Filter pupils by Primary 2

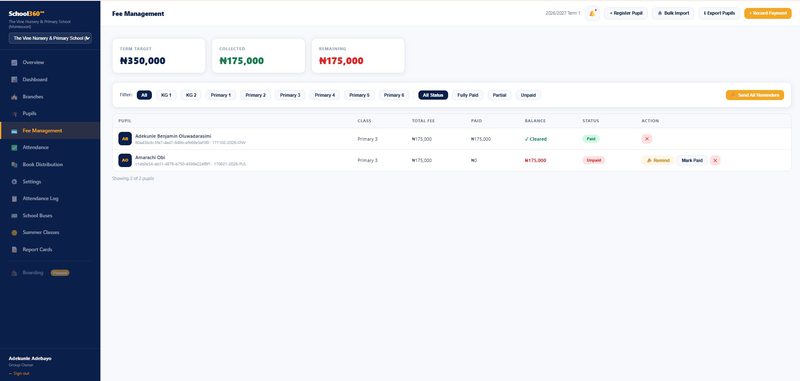(x=256, y=95)
